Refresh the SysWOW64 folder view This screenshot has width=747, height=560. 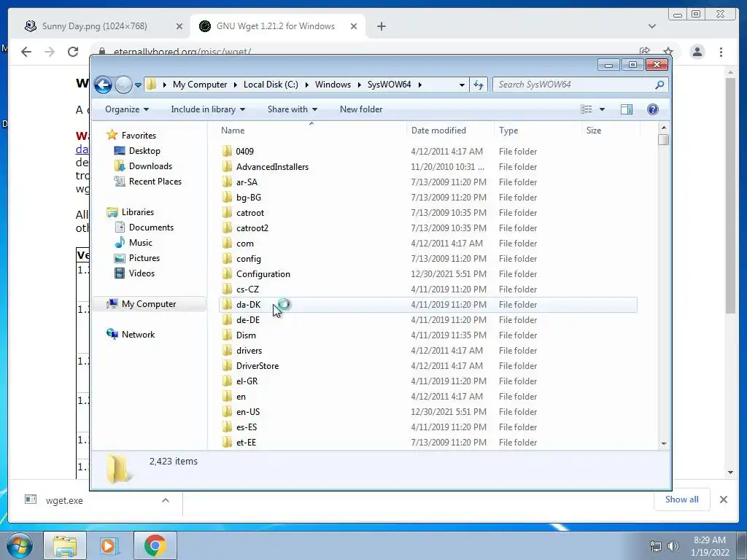click(x=479, y=85)
